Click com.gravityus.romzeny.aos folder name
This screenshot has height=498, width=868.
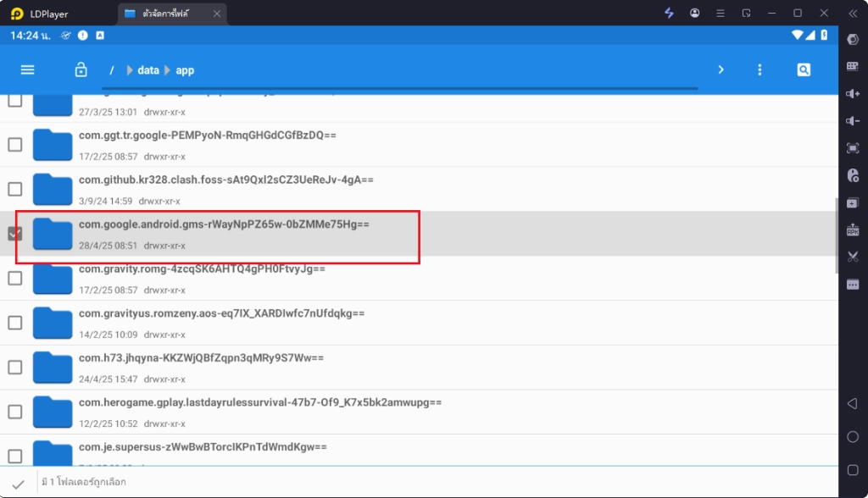[x=221, y=313]
